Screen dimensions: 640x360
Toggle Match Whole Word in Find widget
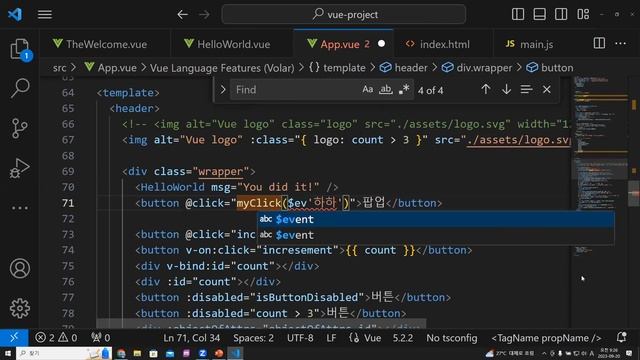pos(386,89)
